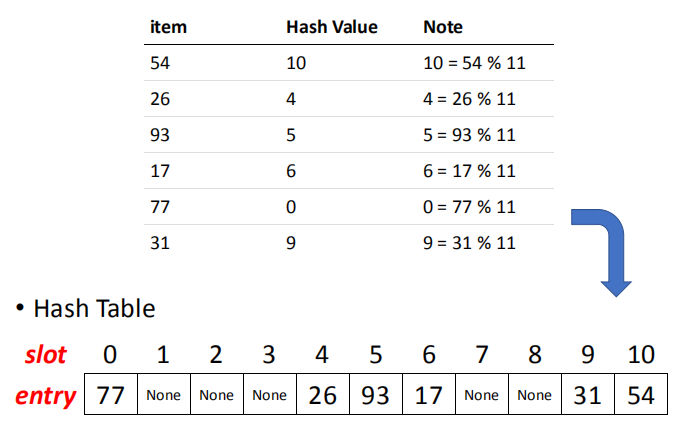The image size is (696, 421).
Task: Click the red "entry" row label
Action: [x=46, y=395]
